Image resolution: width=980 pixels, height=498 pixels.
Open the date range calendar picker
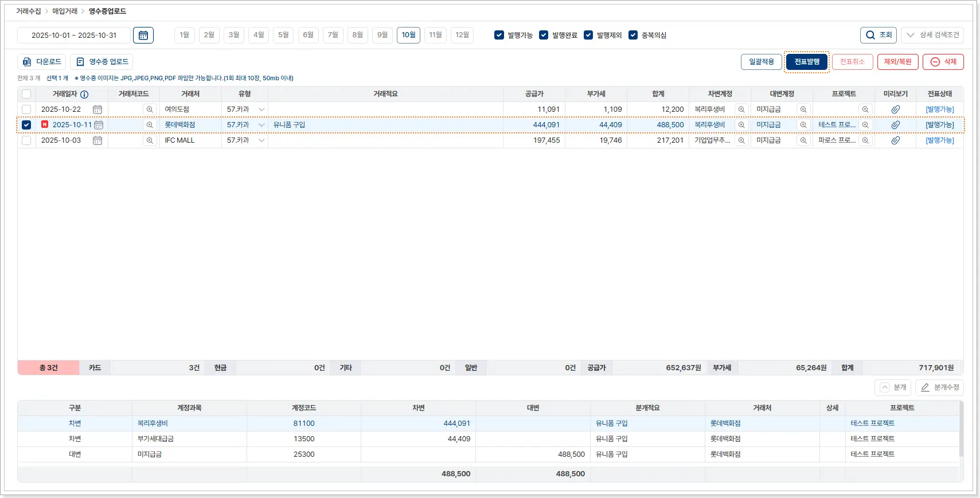tap(143, 35)
